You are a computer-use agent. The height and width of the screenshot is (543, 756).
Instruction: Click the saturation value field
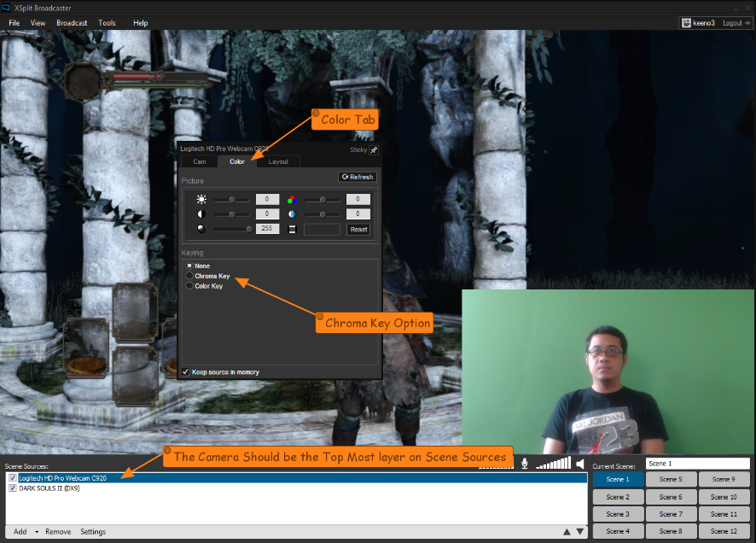click(358, 199)
